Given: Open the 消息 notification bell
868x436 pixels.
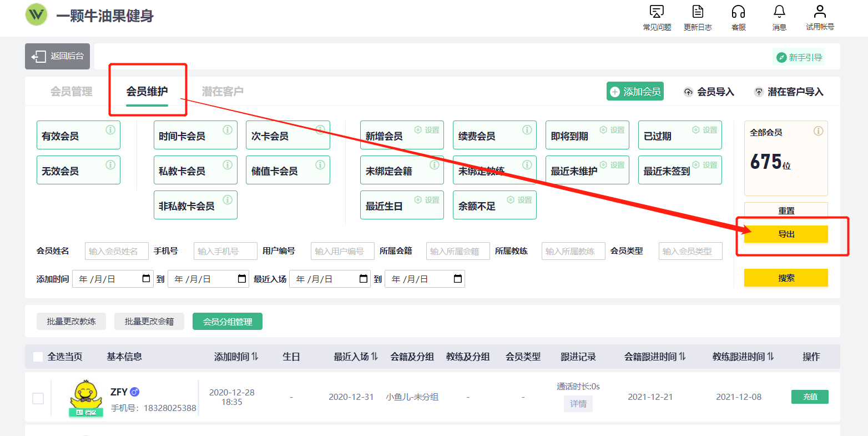Looking at the screenshot, I should coord(779,12).
